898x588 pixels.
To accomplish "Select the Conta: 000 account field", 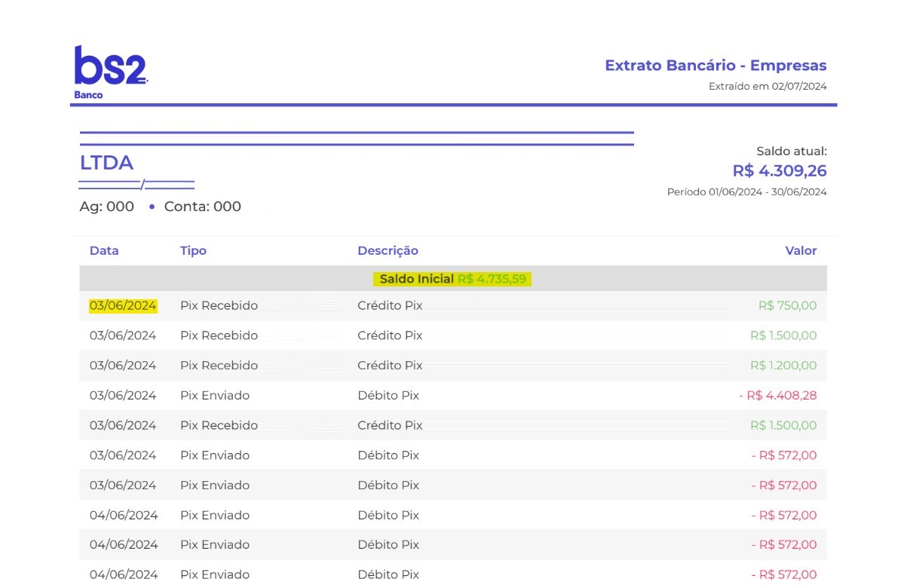I will click(201, 206).
